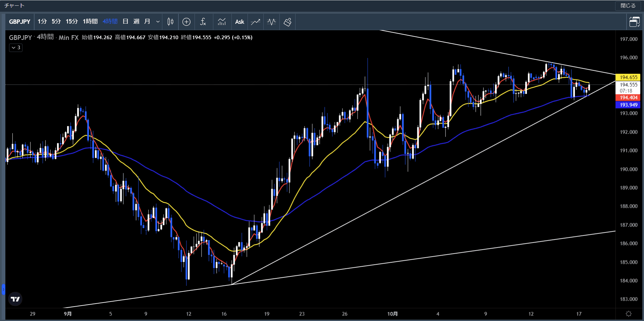Switch to 5分 timeframe
Image resolution: width=644 pixels, height=321 pixels.
coord(56,21)
